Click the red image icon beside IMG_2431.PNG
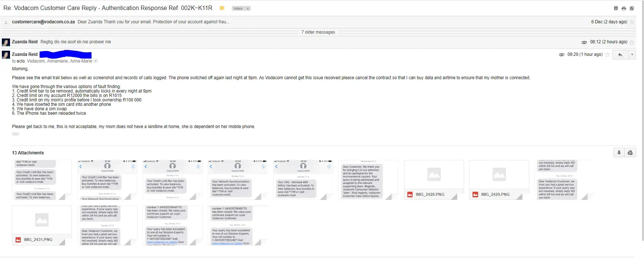The width and height of the screenshot is (644, 258). click(x=18, y=240)
